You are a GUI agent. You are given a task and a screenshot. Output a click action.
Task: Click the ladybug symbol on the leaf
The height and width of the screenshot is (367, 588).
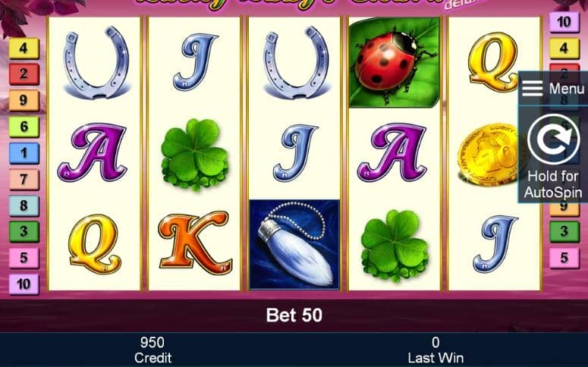click(x=394, y=63)
